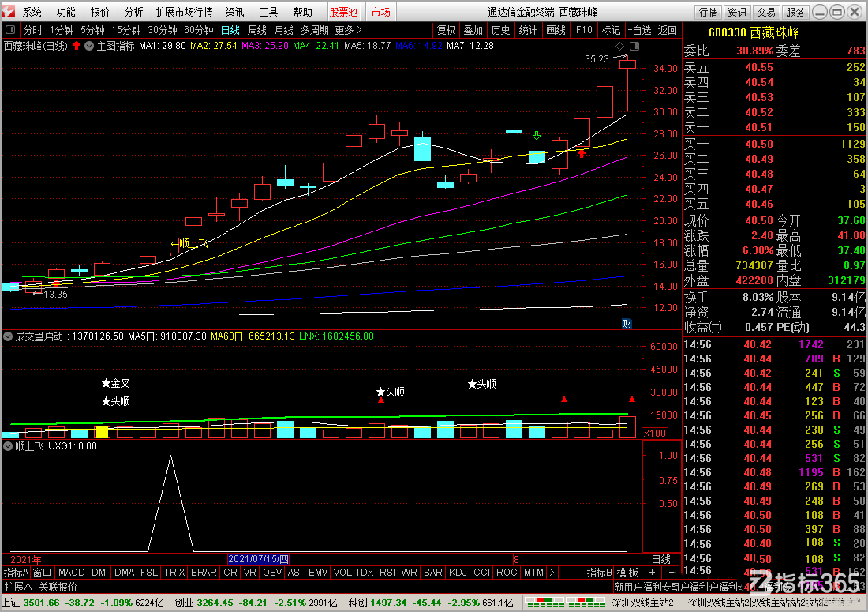
Task: Click the diamond icon at chart top-right
Action: pyautogui.click(x=620, y=46)
